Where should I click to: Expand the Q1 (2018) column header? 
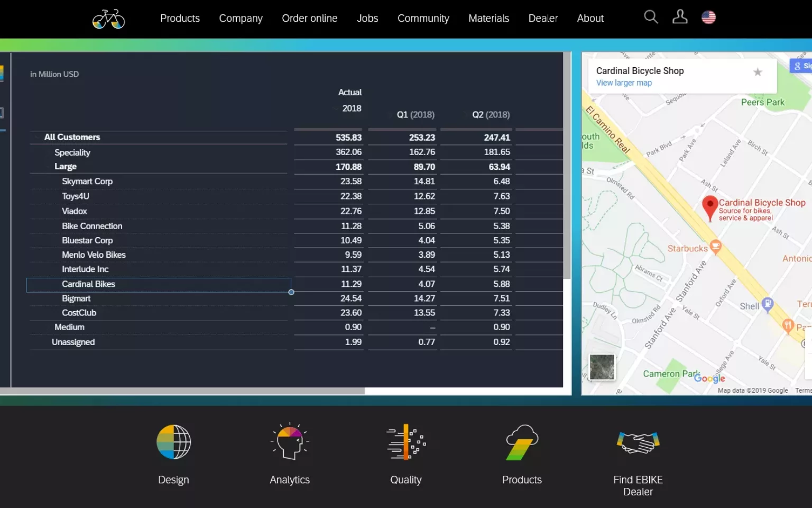click(x=391, y=115)
